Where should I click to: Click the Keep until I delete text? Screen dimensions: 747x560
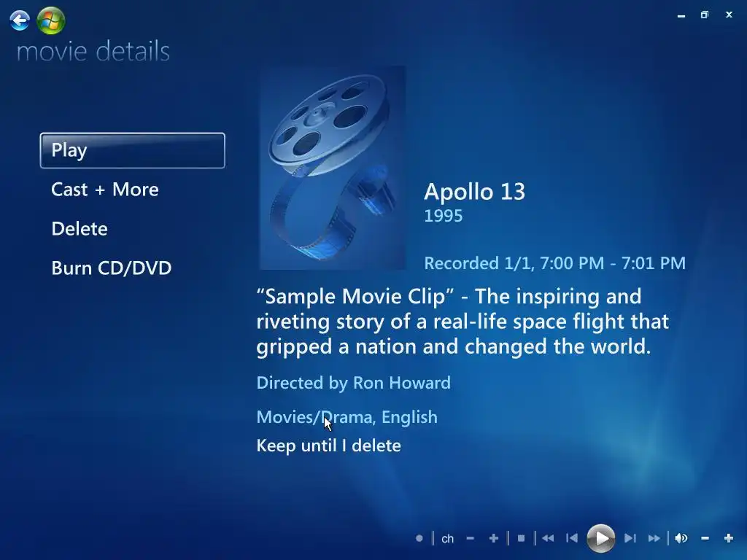coord(329,446)
